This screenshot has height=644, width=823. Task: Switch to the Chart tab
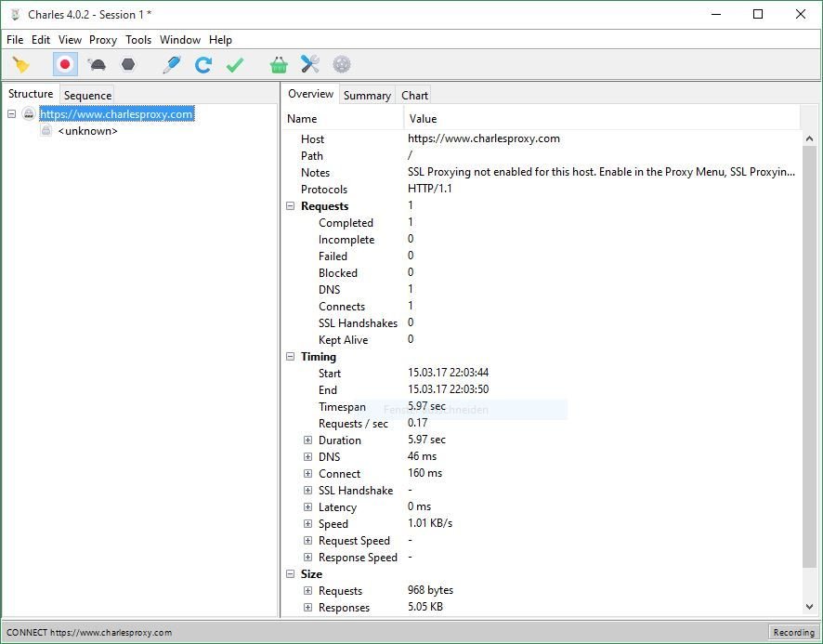point(414,95)
